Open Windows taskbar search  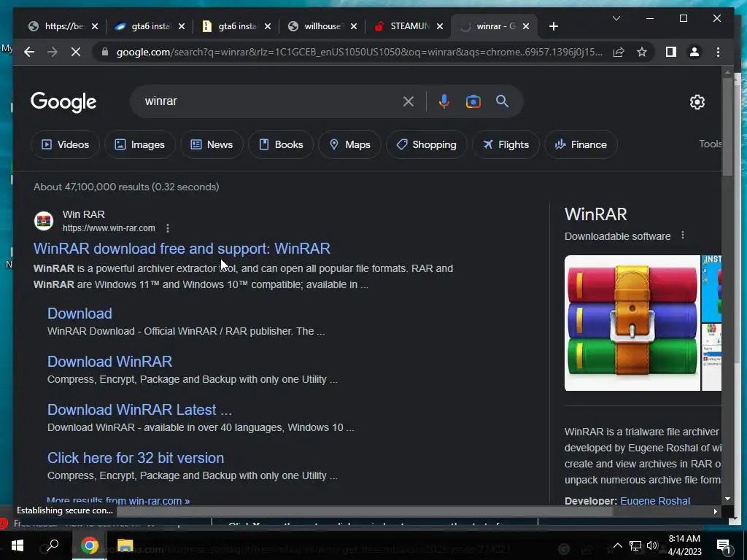pyautogui.click(x=52, y=545)
